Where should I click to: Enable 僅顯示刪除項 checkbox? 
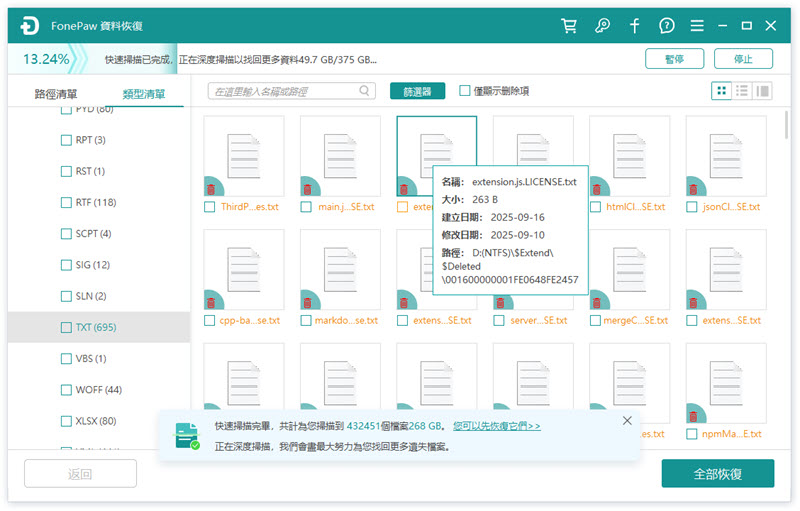[x=464, y=91]
